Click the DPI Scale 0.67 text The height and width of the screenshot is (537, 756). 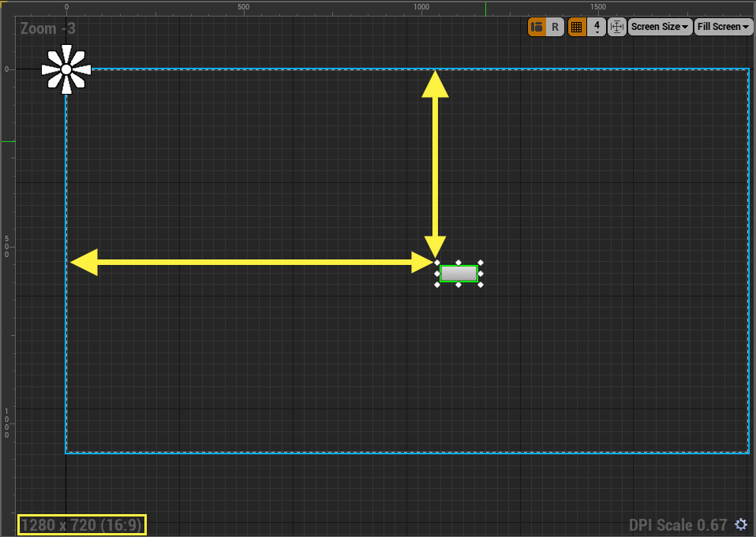(x=677, y=524)
